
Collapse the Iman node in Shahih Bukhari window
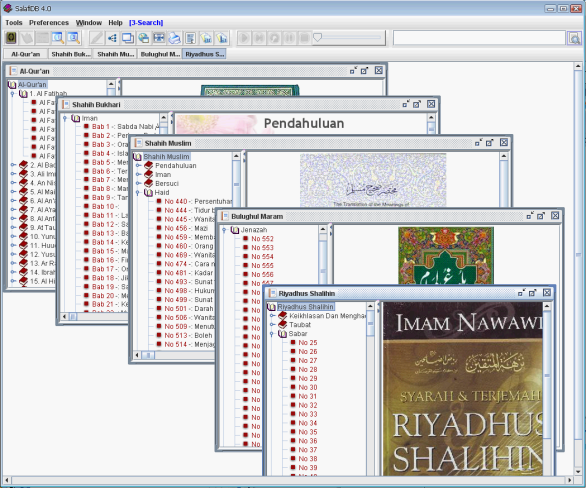65,118
